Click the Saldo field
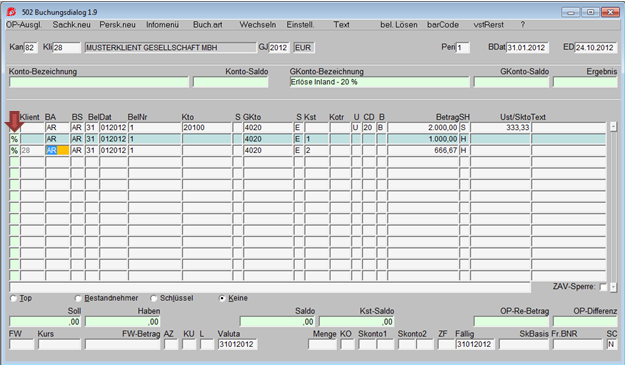Viewport: 625px width, 365px height. pos(277,322)
